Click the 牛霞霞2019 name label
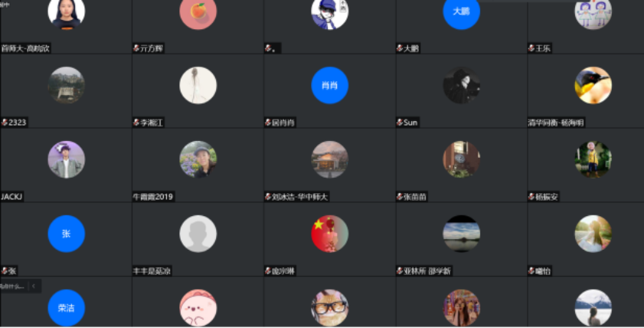Viewport: 644px width, 328px height. (153, 197)
